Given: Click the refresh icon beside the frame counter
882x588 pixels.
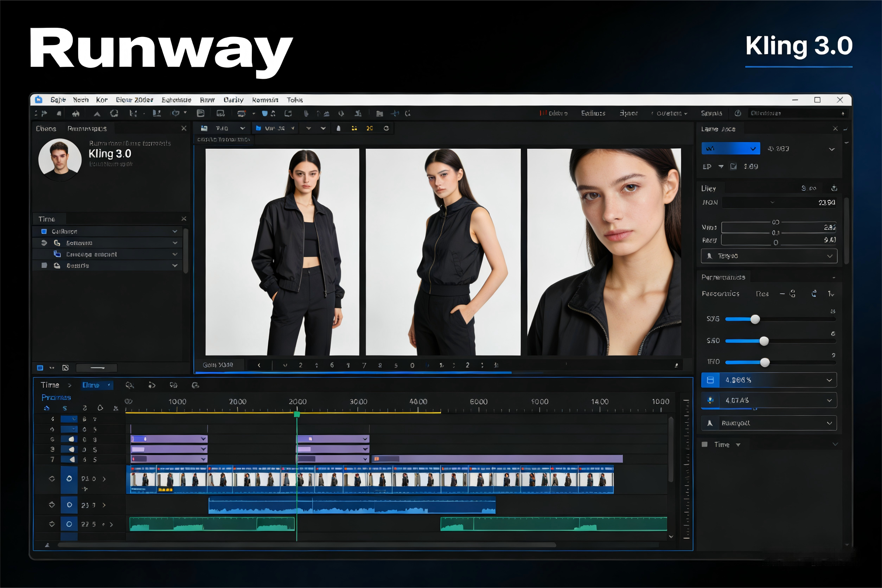Looking at the screenshot, I should click(x=386, y=129).
